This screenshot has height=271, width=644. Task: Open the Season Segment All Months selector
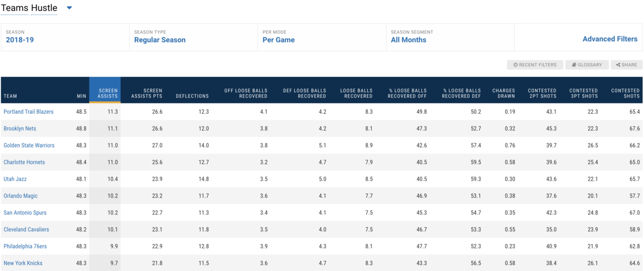point(450,37)
